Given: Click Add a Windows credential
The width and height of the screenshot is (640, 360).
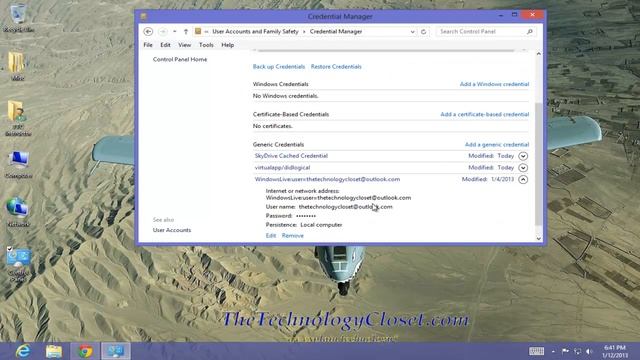Looking at the screenshot, I should pos(494,84).
